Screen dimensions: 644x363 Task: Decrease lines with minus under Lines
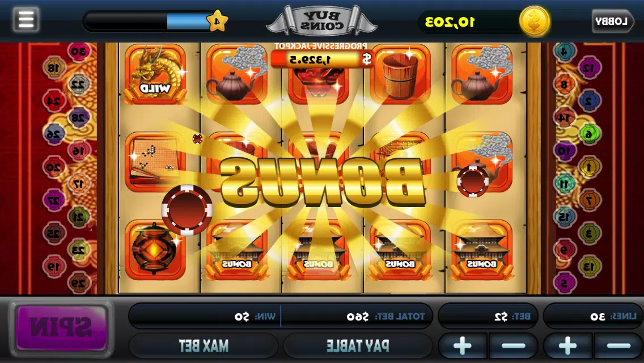[618, 346]
